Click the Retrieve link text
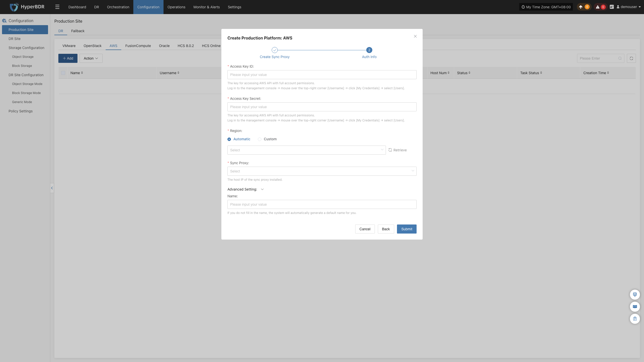 coord(400,150)
